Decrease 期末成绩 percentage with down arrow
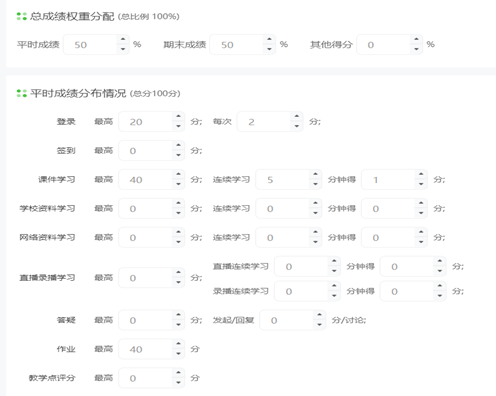Viewport: 496px width, 396px height. click(x=269, y=49)
